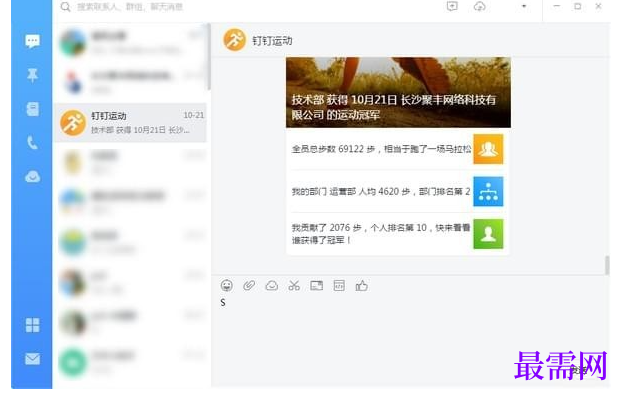626x397 pixels.
Task: Open the Contacts book icon in sidebar
Action: point(32,109)
